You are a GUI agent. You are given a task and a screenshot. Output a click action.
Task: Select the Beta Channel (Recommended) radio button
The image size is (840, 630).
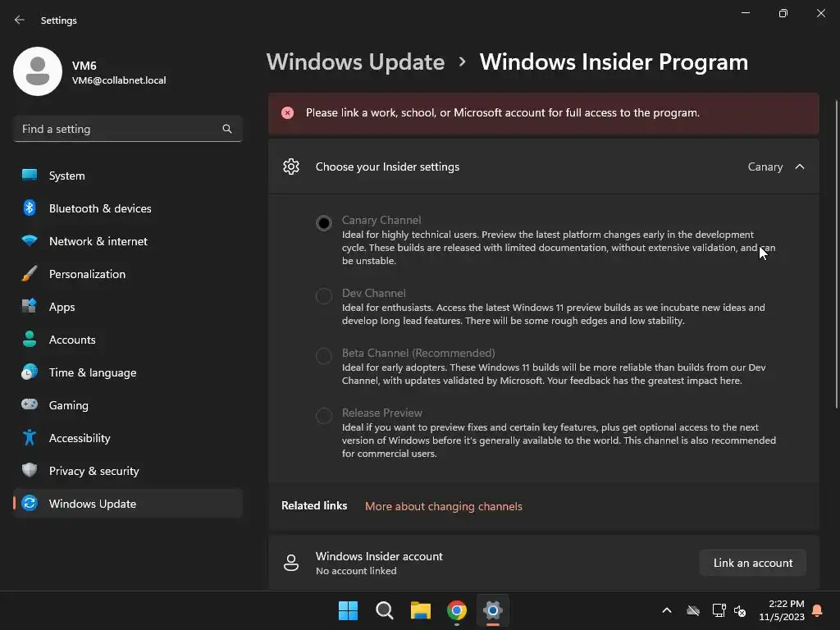(x=323, y=356)
